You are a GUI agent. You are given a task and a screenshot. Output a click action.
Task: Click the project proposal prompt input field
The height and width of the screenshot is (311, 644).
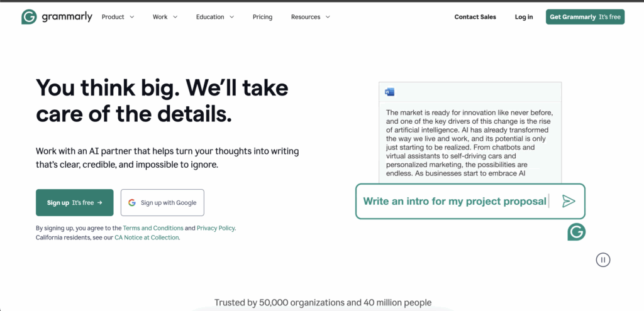(x=454, y=201)
